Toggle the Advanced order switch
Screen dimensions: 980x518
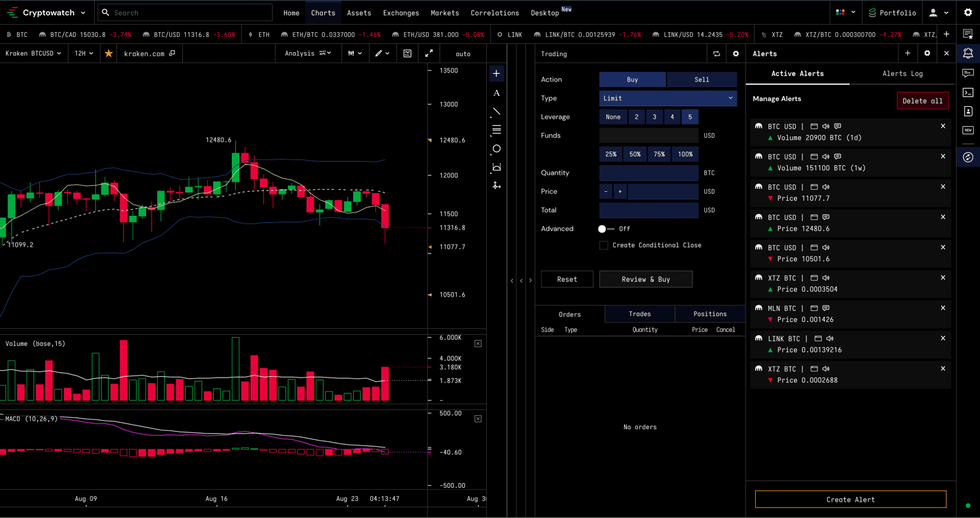[x=606, y=229]
